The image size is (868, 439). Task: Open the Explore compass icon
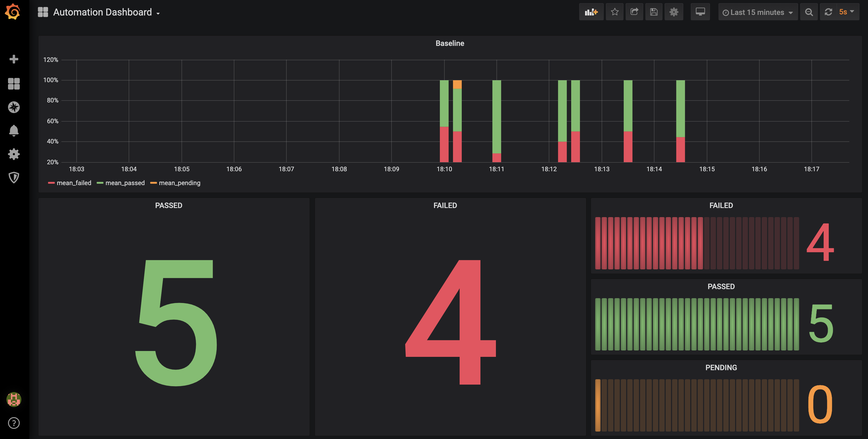pyautogui.click(x=14, y=107)
